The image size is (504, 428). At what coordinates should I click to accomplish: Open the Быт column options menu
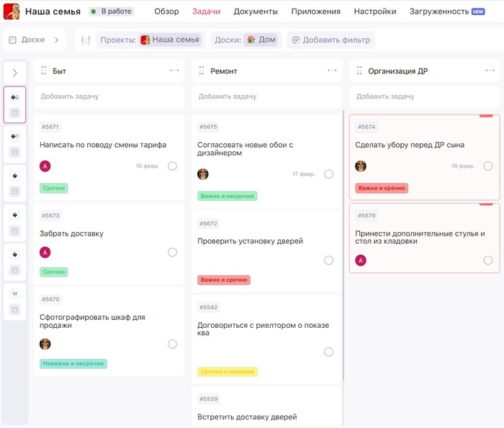[174, 71]
